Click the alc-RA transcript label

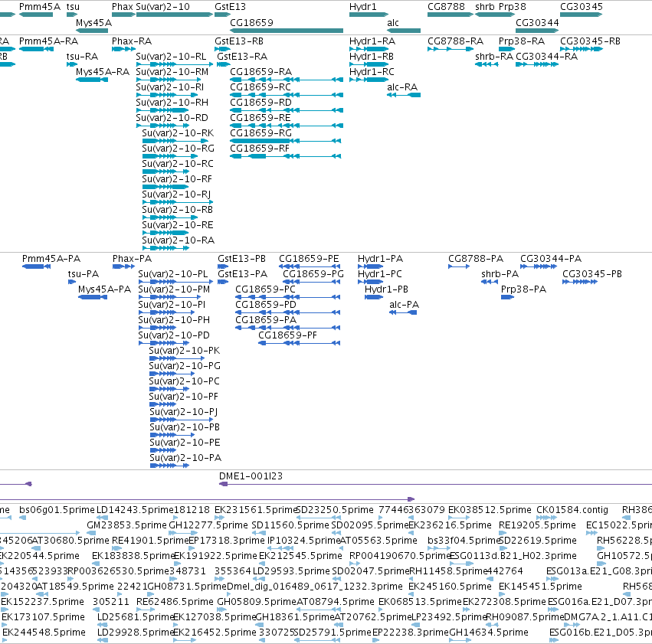(402, 87)
